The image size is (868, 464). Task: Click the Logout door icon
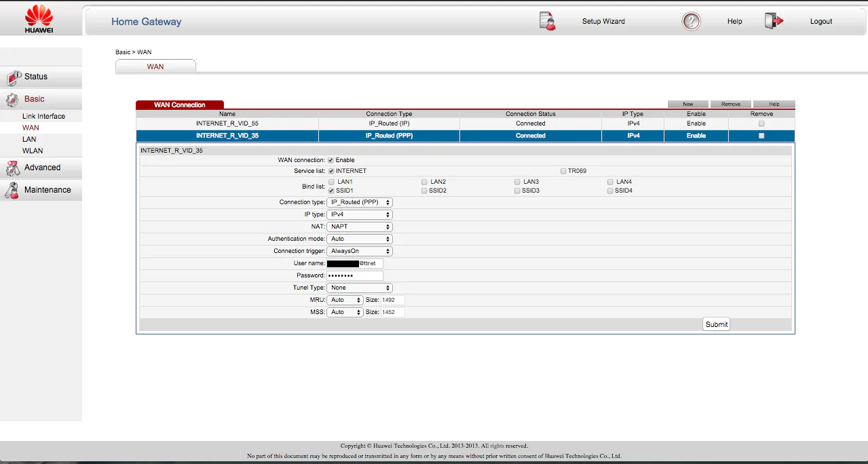pyautogui.click(x=774, y=21)
